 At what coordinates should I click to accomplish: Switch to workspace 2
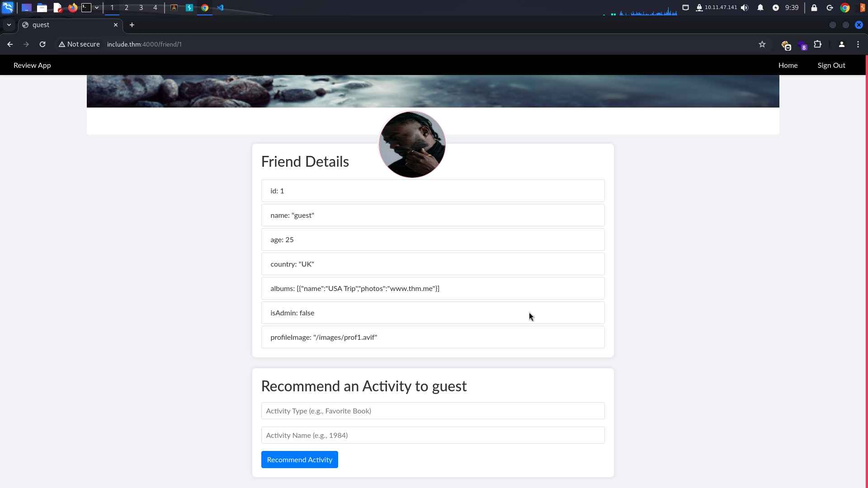[x=127, y=8]
